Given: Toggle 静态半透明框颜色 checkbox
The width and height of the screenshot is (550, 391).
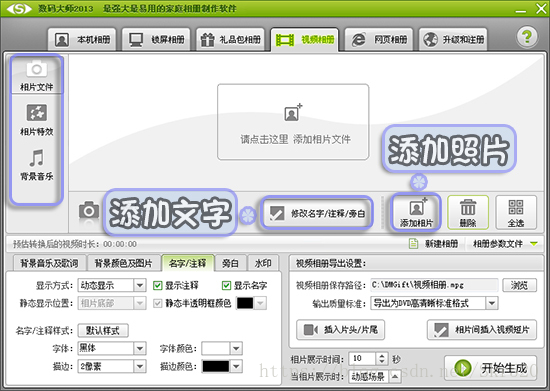Looking at the screenshot, I should coord(158,303).
